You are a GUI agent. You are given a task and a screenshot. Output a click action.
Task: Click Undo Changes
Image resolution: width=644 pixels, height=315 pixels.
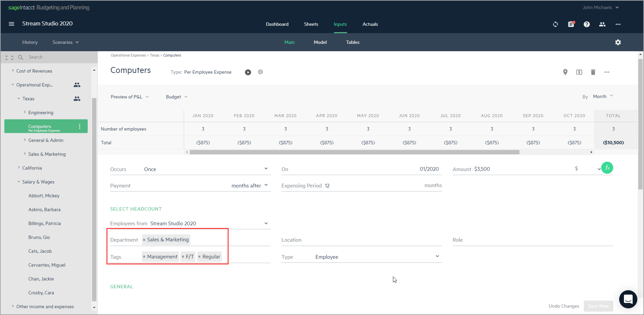click(564, 306)
